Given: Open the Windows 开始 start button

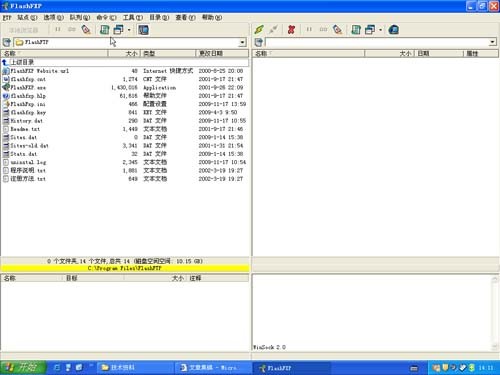Looking at the screenshot, I should [23, 368].
